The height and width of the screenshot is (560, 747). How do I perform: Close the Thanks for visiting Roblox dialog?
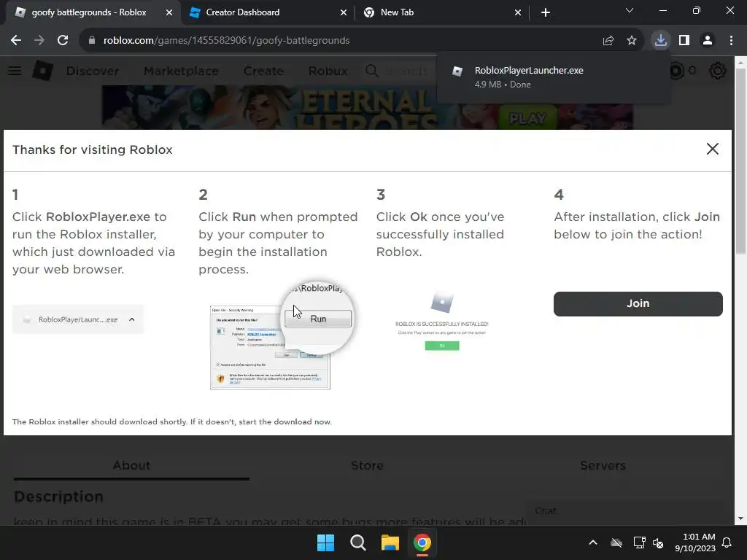point(713,149)
